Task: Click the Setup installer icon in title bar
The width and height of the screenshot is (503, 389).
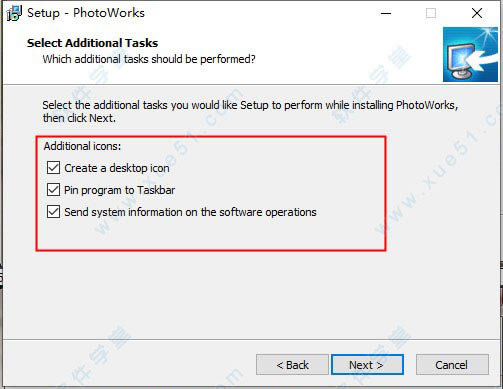Action: coord(14,13)
